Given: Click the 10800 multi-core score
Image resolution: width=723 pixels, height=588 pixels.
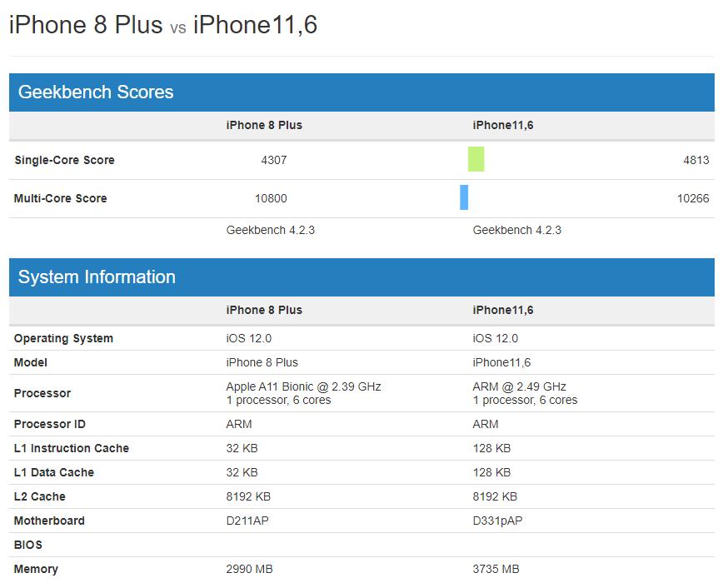Looking at the screenshot, I should [271, 198].
